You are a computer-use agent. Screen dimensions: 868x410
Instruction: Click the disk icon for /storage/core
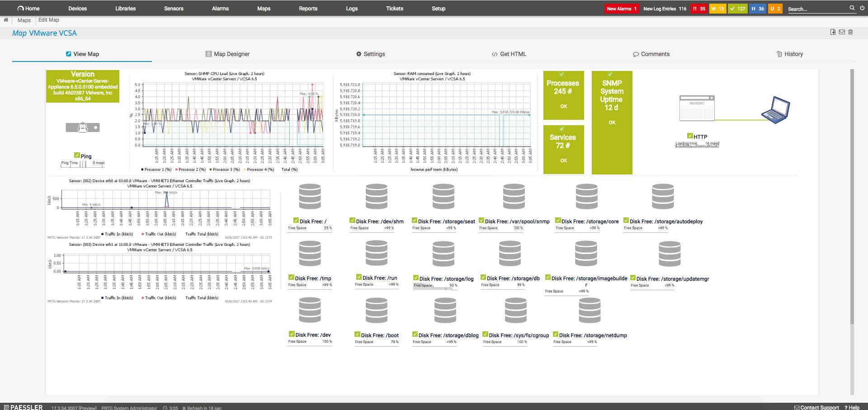pos(587,196)
